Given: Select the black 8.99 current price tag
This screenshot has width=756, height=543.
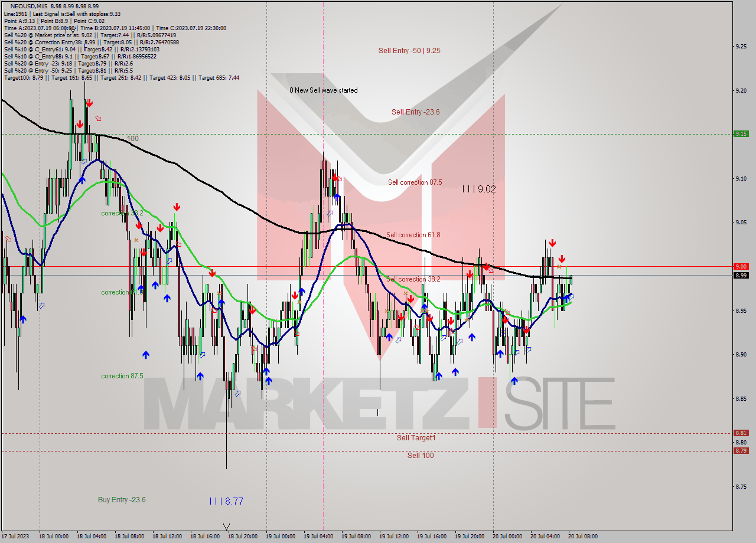Looking at the screenshot, I should tap(741, 275).
